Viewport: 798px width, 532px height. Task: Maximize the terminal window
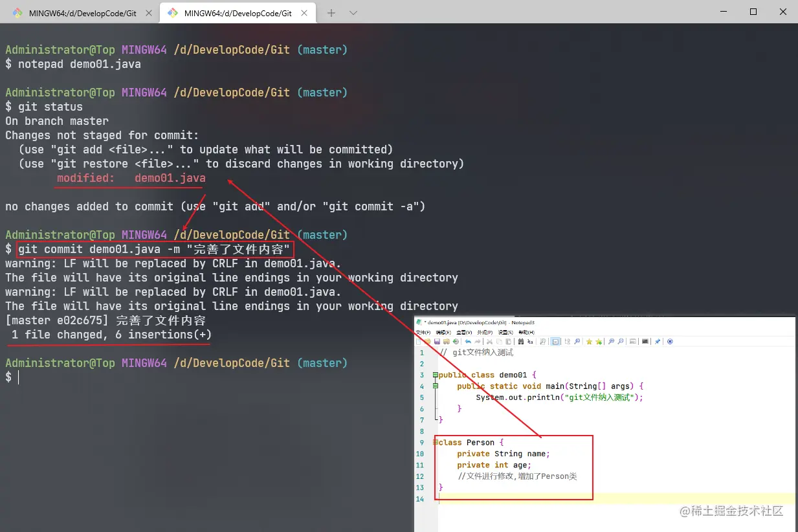tap(753, 12)
